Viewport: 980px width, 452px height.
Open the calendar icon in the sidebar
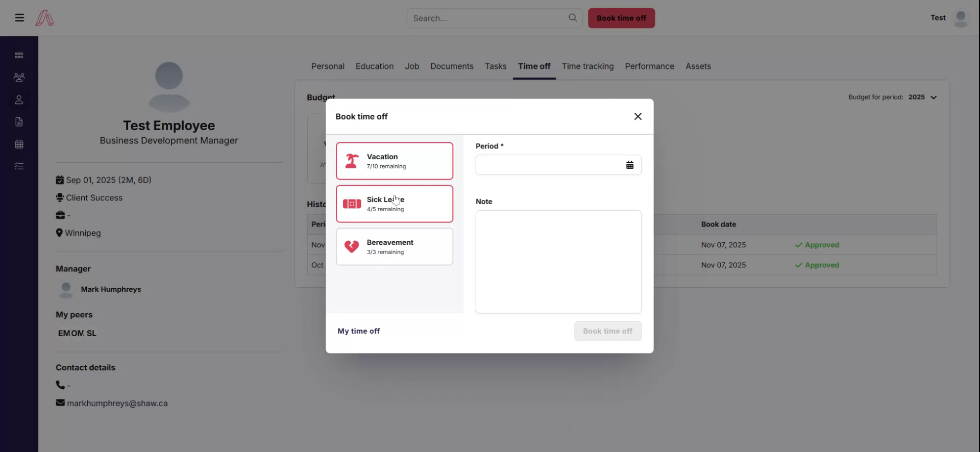[x=19, y=144]
